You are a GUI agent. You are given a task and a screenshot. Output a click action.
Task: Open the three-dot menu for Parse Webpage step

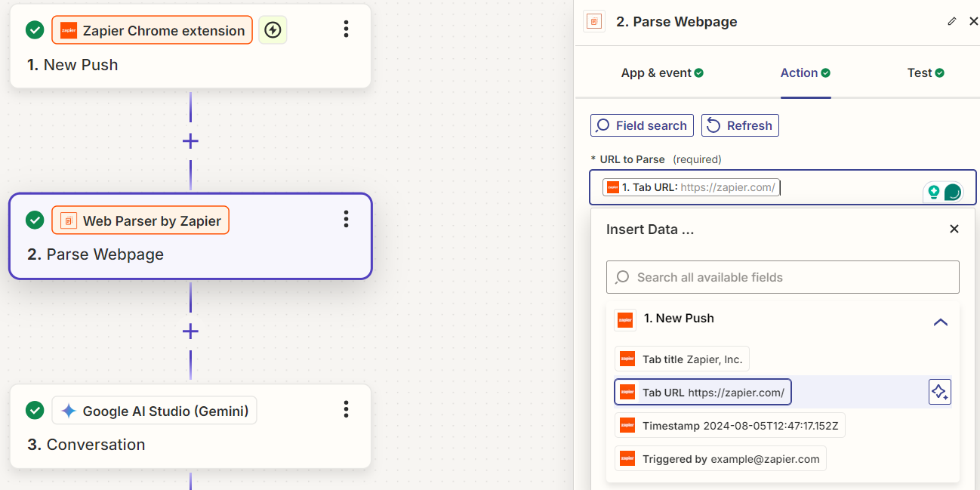[x=346, y=219]
